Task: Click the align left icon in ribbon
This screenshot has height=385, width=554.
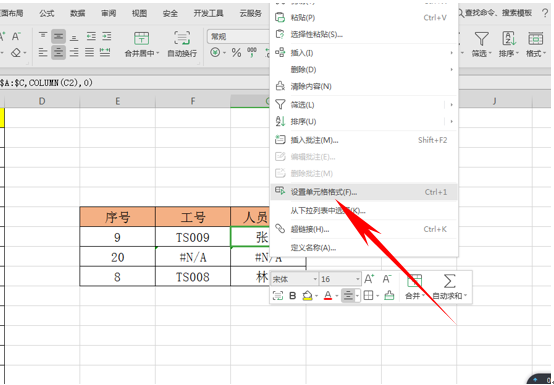Action: 43,53
